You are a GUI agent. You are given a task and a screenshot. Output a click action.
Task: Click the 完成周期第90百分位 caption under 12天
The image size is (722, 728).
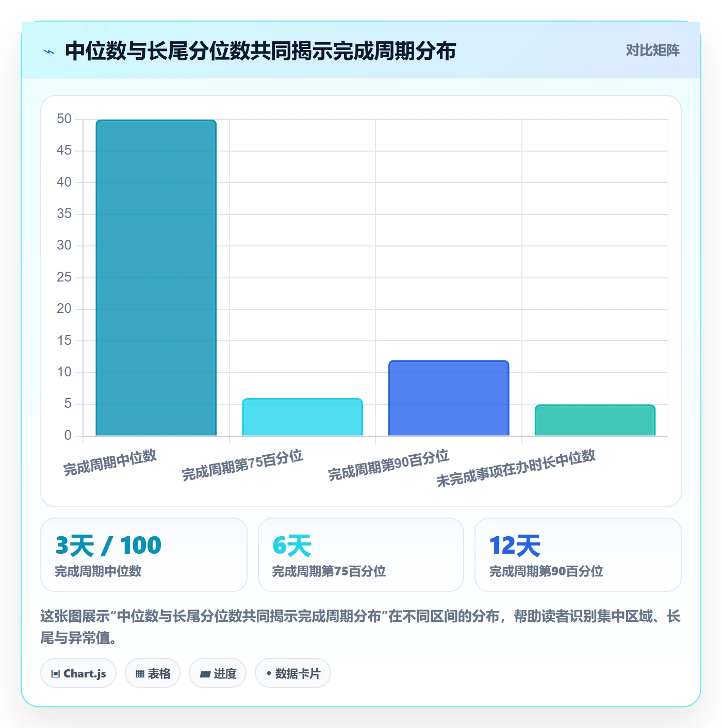click(546, 571)
